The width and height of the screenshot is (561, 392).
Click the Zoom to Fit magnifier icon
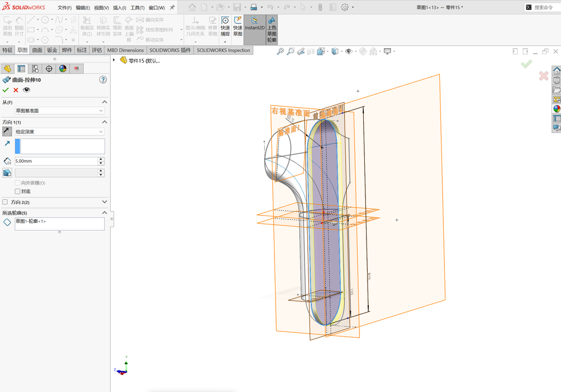280,51
